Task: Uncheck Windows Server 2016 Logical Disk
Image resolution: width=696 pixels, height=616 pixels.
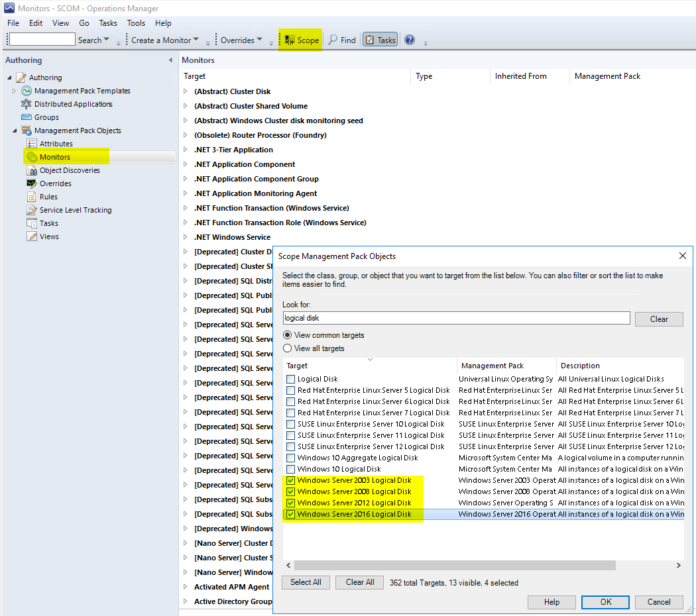Action: (291, 514)
